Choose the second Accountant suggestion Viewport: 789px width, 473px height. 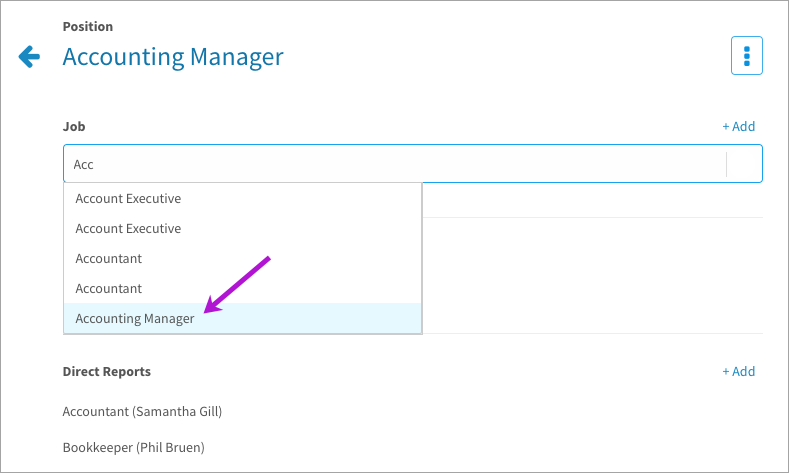[243, 289]
